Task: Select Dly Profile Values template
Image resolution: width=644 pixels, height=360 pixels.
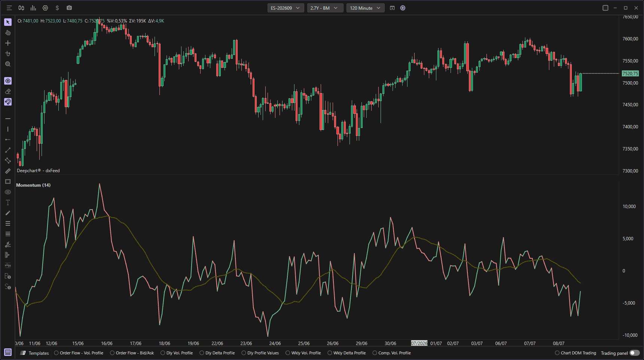Action: 260,353
